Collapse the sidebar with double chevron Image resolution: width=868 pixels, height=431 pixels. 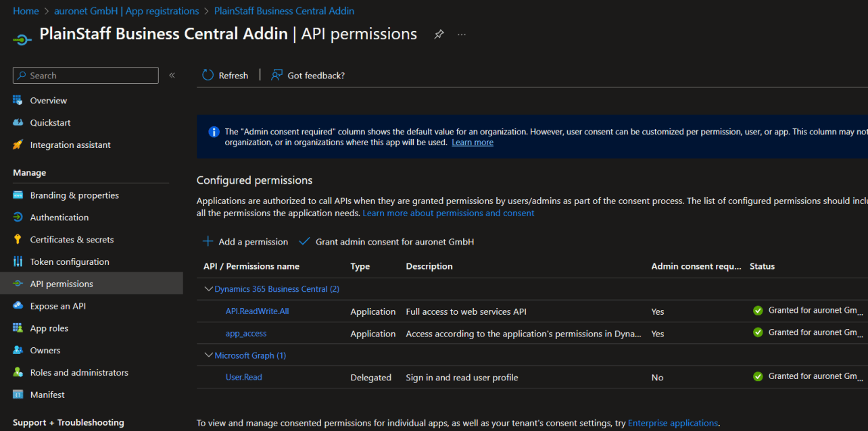click(172, 76)
